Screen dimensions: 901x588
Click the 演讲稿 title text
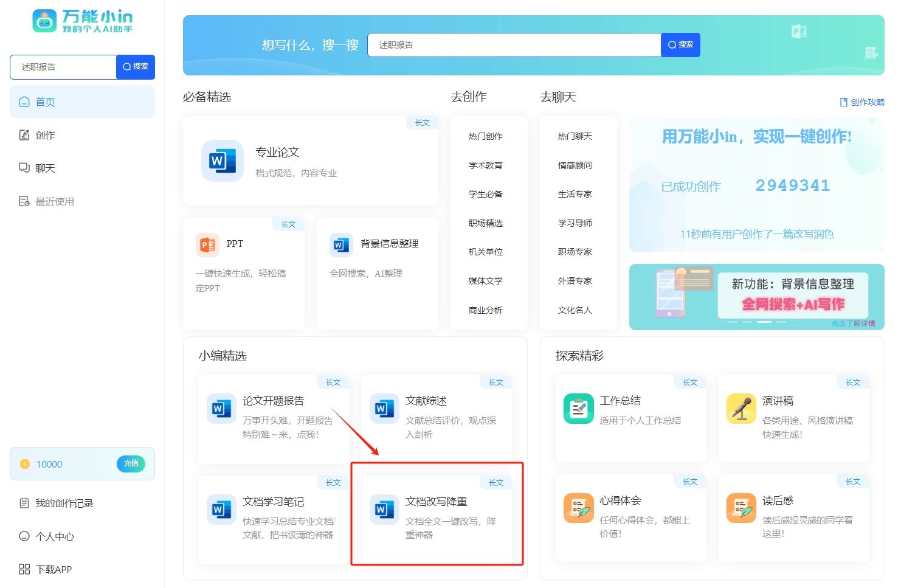[x=778, y=401]
